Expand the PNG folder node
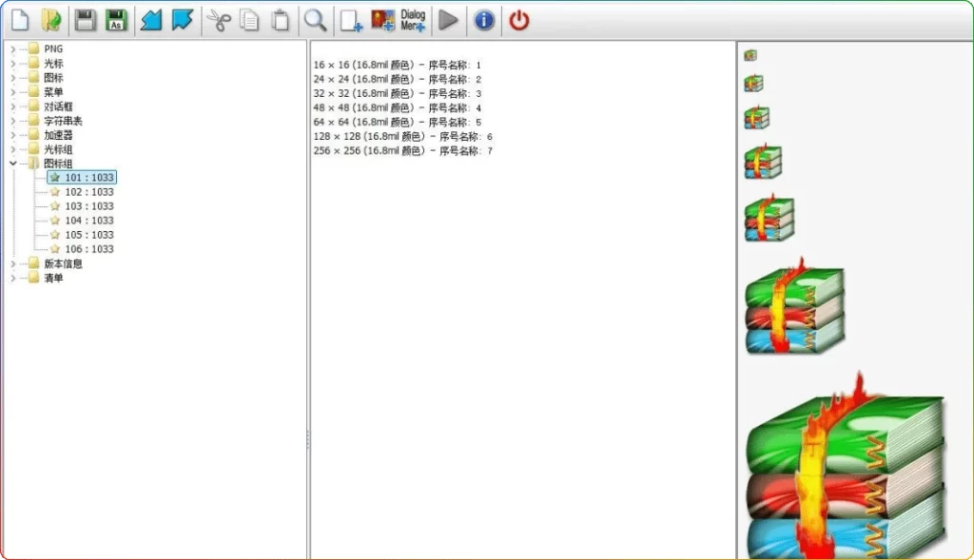This screenshot has height=560, width=974. tap(12, 49)
